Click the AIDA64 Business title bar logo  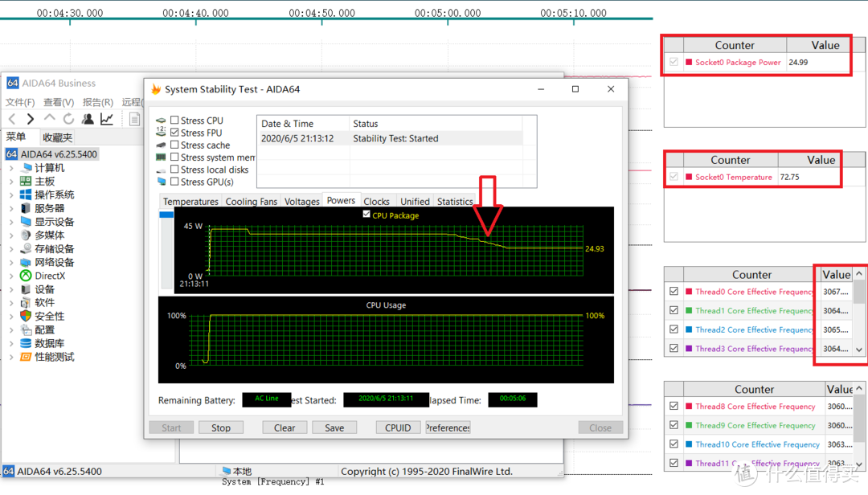(12, 83)
